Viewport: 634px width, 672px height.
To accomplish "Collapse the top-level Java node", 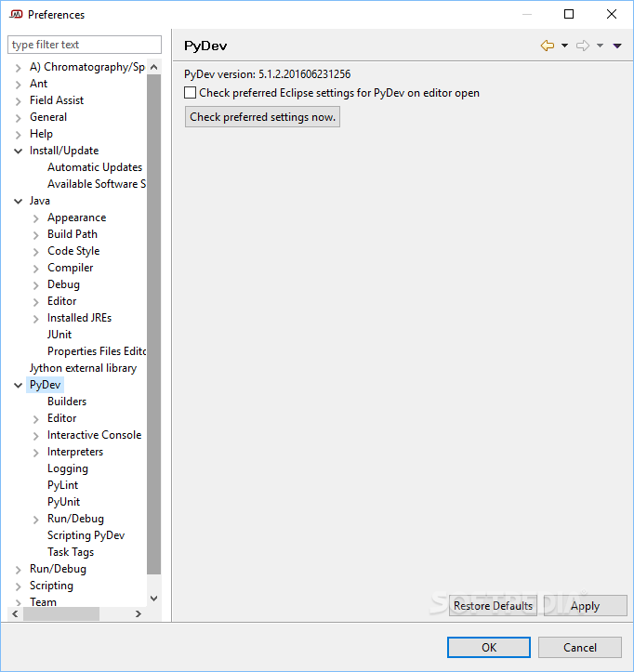I will tap(18, 201).
